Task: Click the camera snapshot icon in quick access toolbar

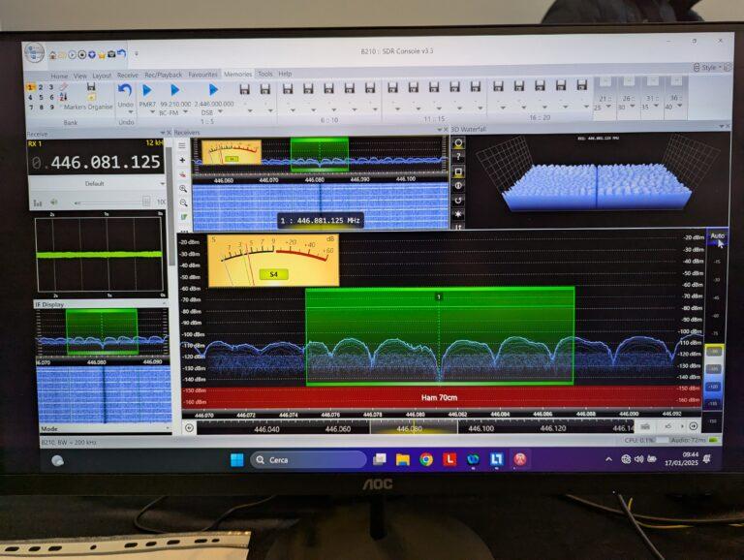Action: pyautogui.click(x=111, y=54)
